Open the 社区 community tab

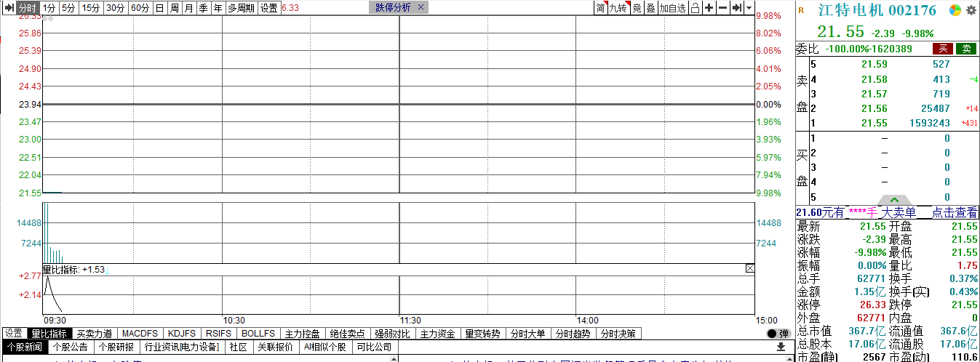[238, 347]
